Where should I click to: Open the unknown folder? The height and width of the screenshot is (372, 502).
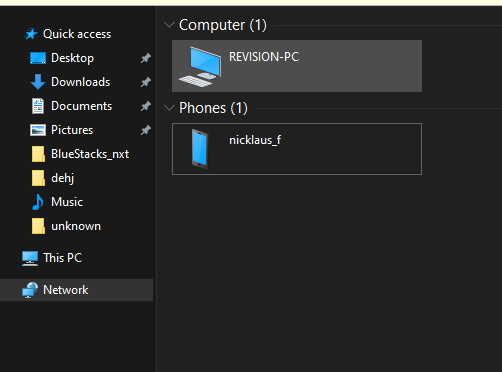click(x=66, y=226)
